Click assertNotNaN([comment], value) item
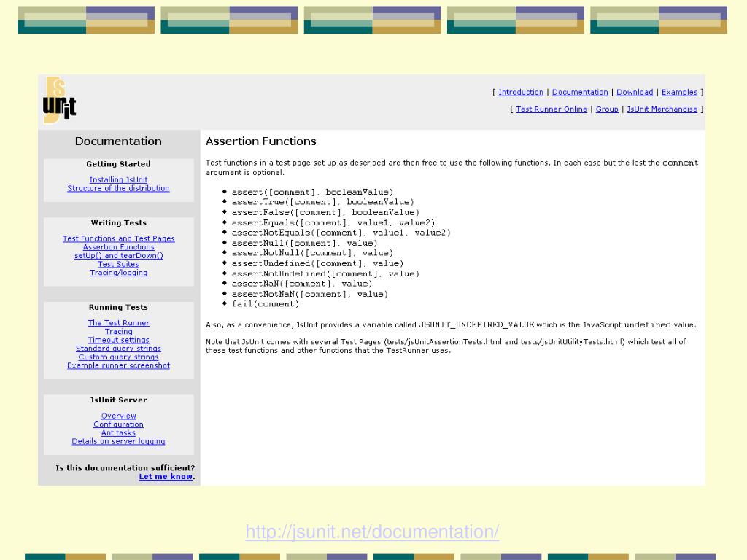 pos(309,294)
